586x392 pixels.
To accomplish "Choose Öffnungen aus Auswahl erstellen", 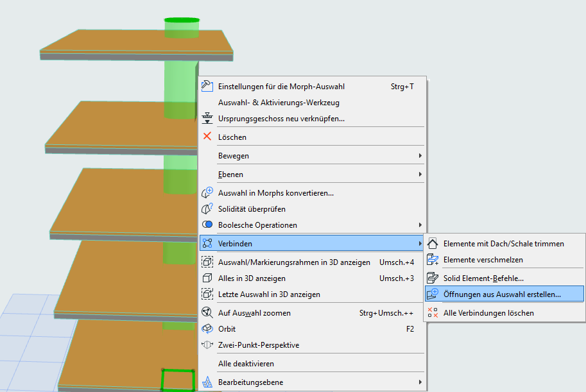I will click(504, 294).
